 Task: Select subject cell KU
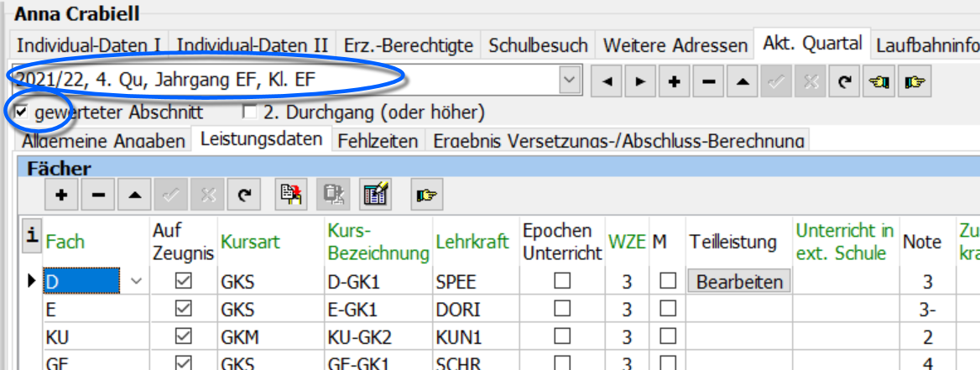coord(96,337)
